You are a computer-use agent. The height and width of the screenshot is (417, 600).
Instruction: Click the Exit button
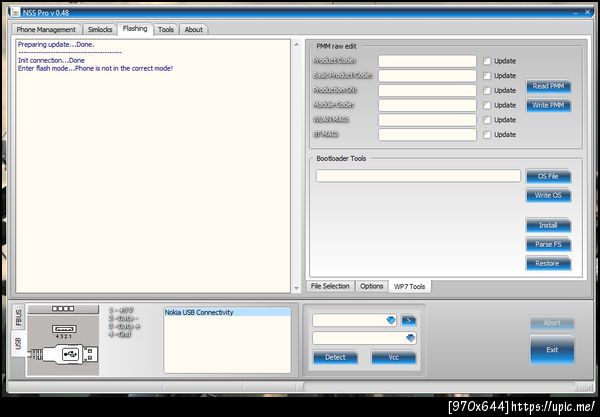point(552,350)
